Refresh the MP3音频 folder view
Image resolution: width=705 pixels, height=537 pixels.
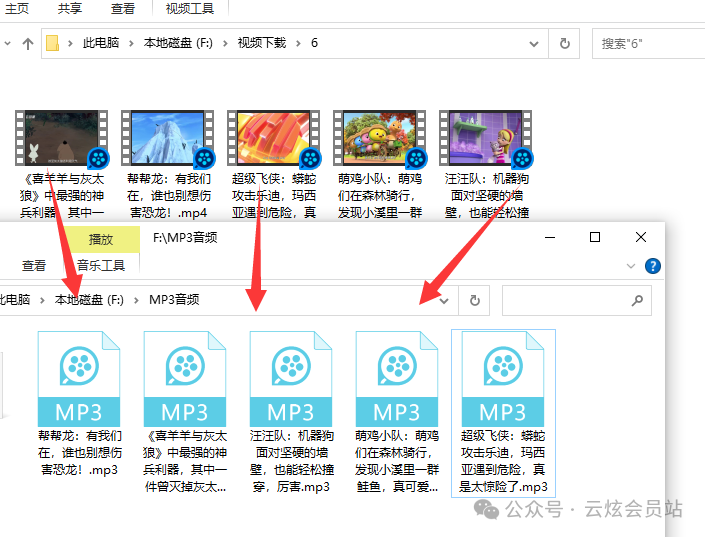474,300
